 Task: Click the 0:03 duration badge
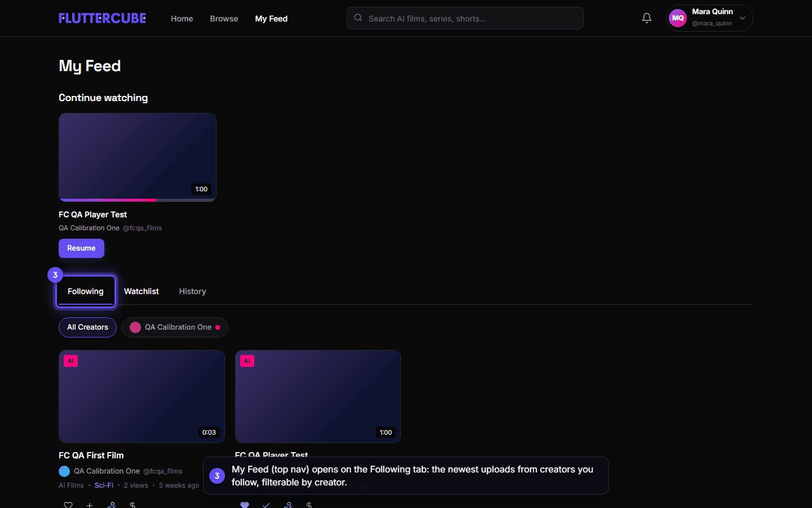[x=209, y=432]
